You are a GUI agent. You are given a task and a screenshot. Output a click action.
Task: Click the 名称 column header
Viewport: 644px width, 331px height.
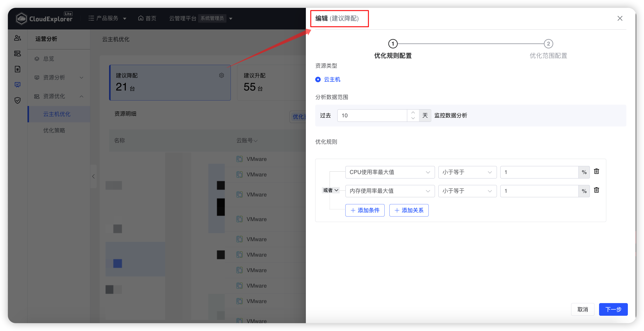click(119, 141)
